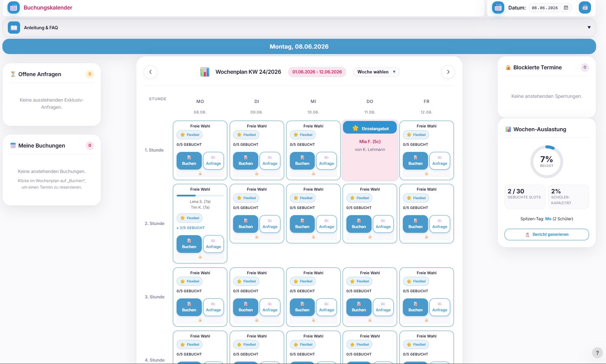Screen dimensions: 606x364
Task: Click the lock icon under Friday 2. Stunde
Action: (426, 237)
